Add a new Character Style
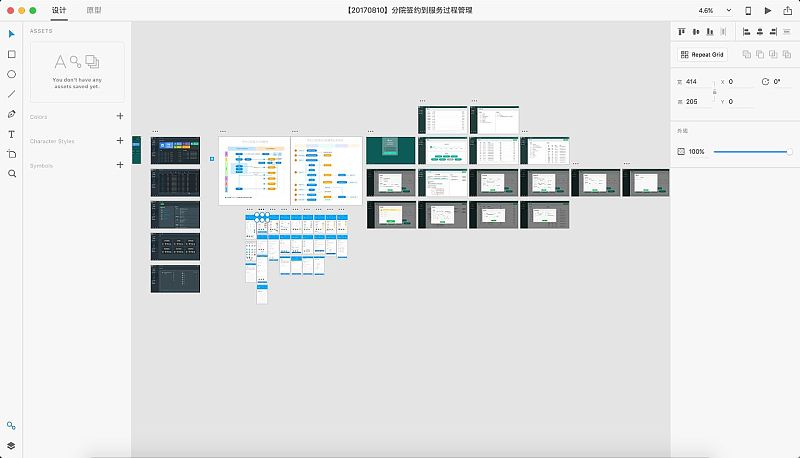Image resolution: width=800 pixels, height=458 pixels. [120, 140]
